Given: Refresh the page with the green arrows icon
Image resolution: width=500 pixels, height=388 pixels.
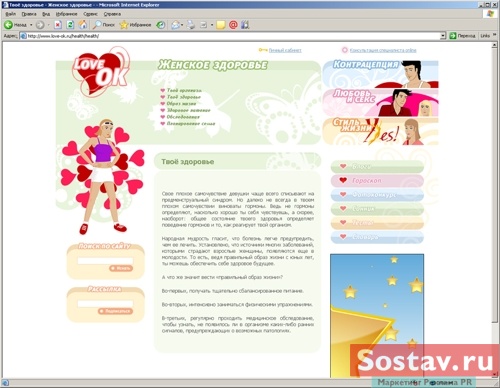Looking at the screenshot, I should point(70,25).
